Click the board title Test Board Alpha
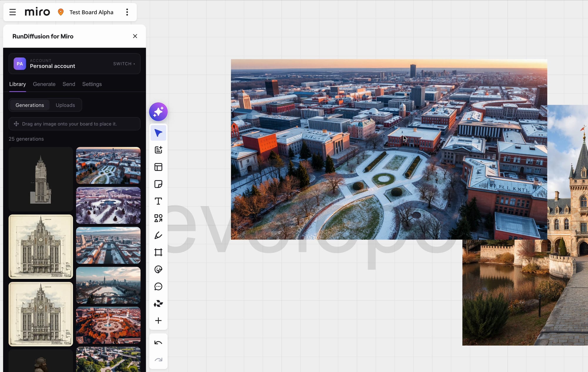Image resolution: width=588 pixels, height=372 pixels. [91, 12]
